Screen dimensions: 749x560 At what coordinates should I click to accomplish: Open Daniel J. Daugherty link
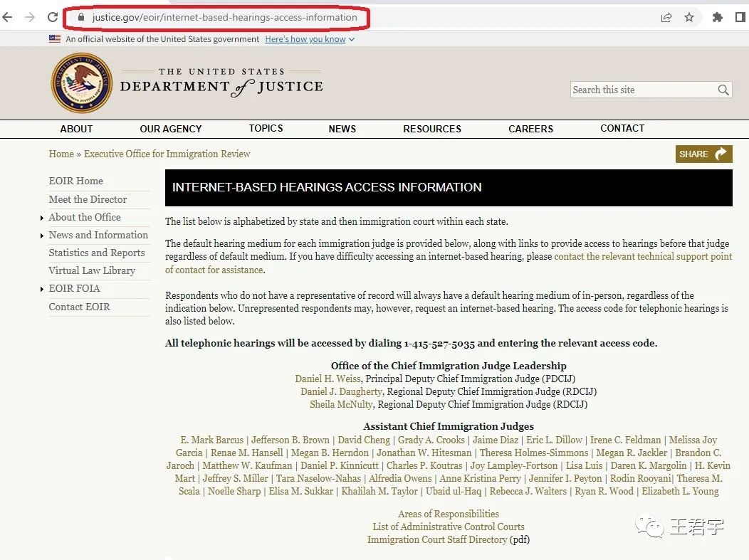tap(342, 392)
